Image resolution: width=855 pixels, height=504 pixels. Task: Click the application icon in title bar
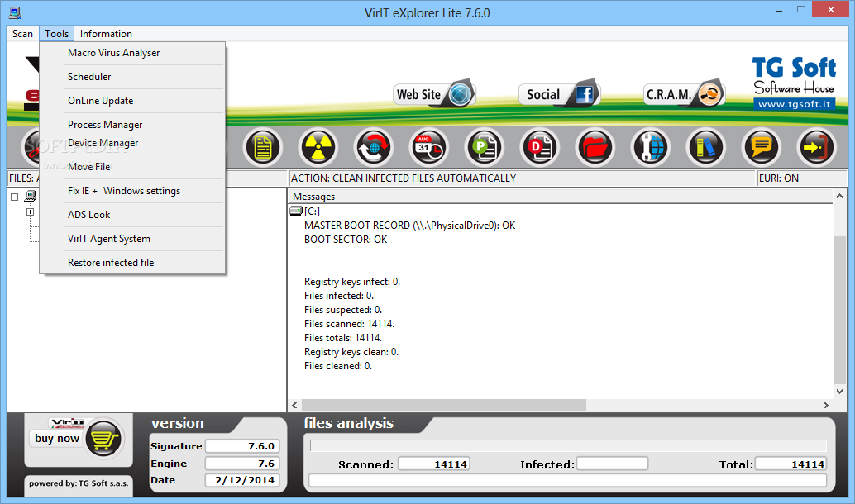pyautogui.click(x=15, y=12)
